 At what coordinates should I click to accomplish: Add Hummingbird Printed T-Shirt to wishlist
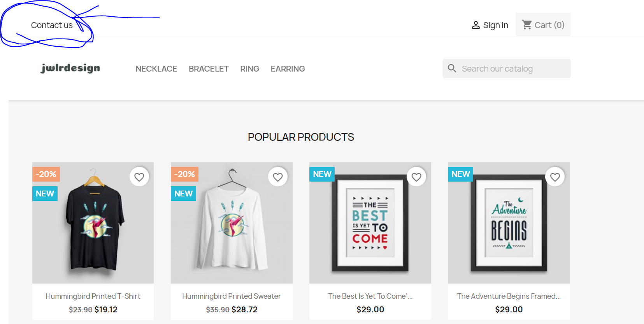[139, 177]
